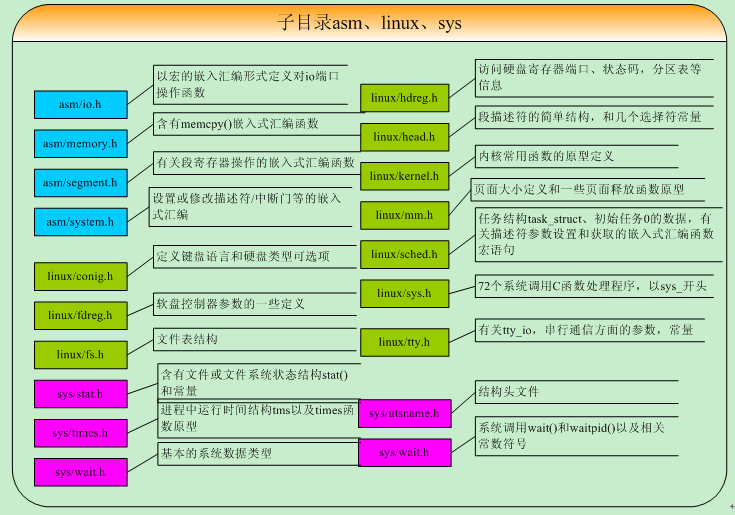This screenshot has width=735, height=515.
Task: Click text 设置或修改描述符/中断门等的嵌入式汇编
Action: pos(247,206)
